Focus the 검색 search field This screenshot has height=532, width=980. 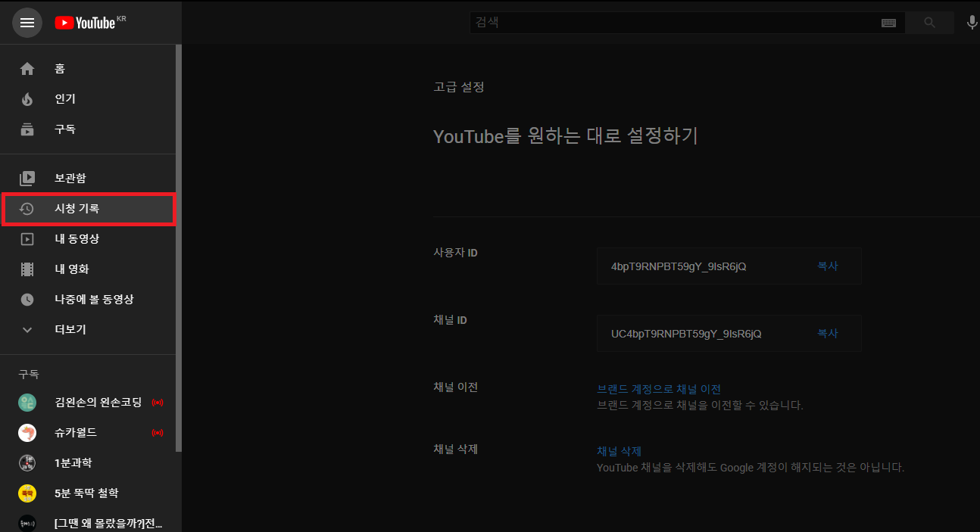tap(674, 23)
